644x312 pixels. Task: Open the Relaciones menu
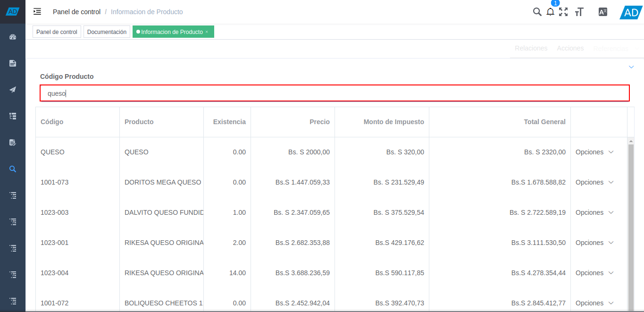531,48
